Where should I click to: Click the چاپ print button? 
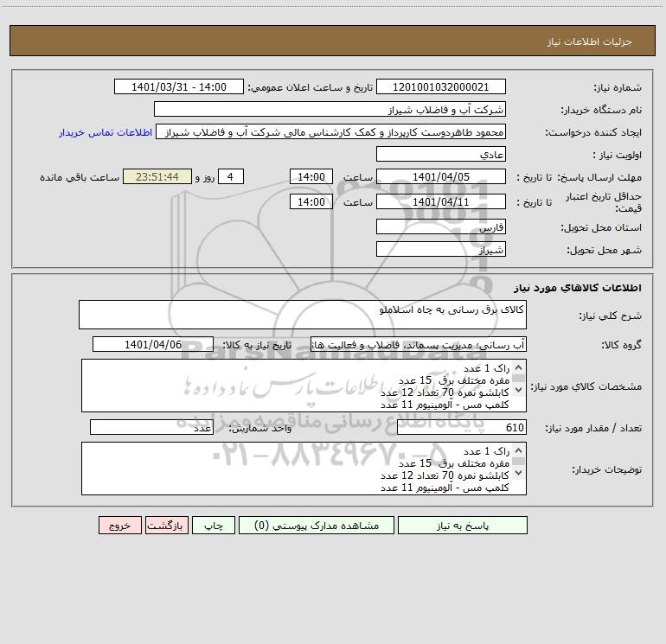(x=214, y=525)
